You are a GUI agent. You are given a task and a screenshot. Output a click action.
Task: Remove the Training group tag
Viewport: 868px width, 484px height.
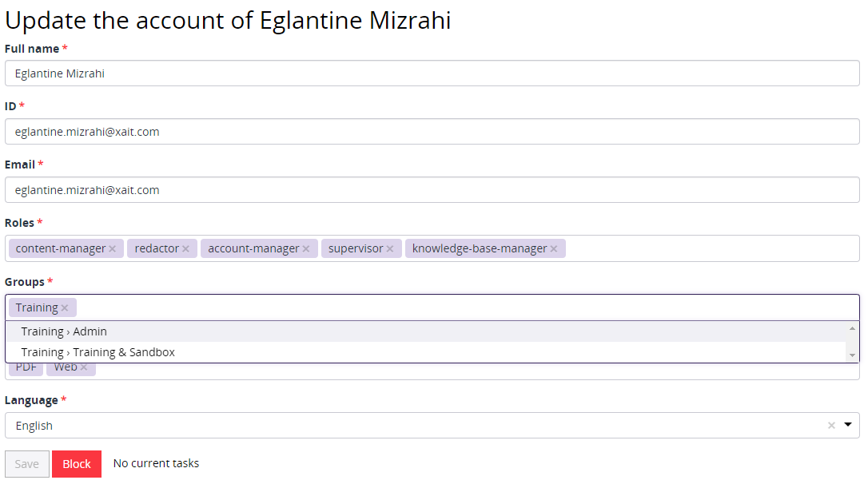click(x=65, y=308)
